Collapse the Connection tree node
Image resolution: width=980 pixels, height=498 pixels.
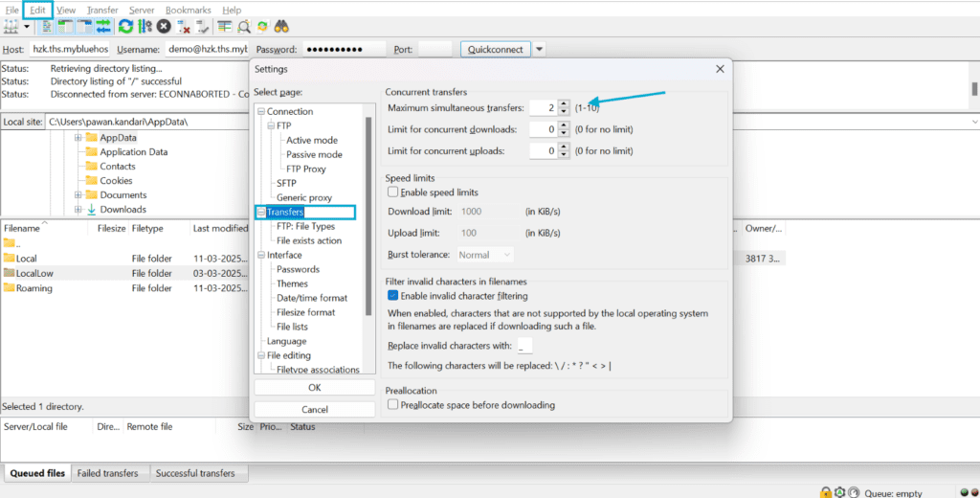click(261, 111)
